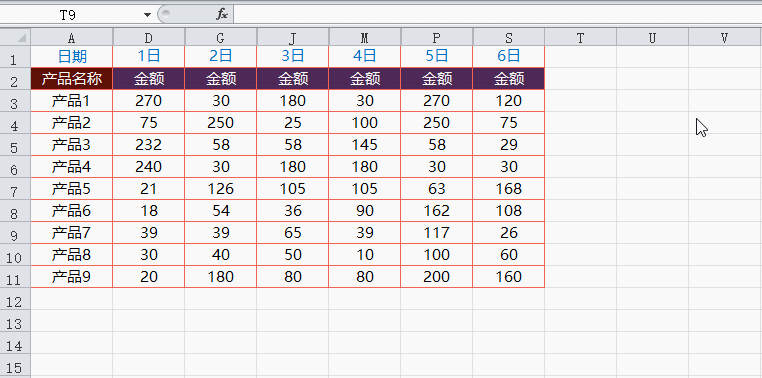This screenshot has width=762, height=378.
Task: Click 产品5 value 21
Action: (x=149, y=189)
